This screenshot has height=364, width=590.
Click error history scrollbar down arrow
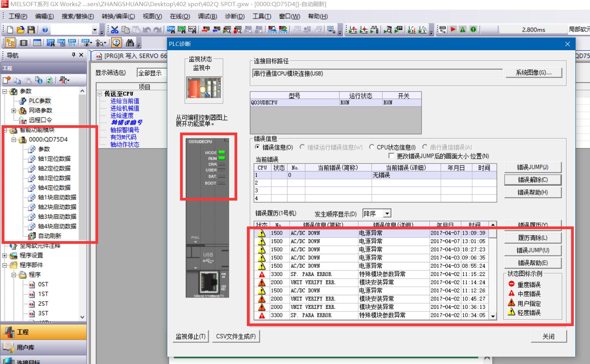point(493,316)
